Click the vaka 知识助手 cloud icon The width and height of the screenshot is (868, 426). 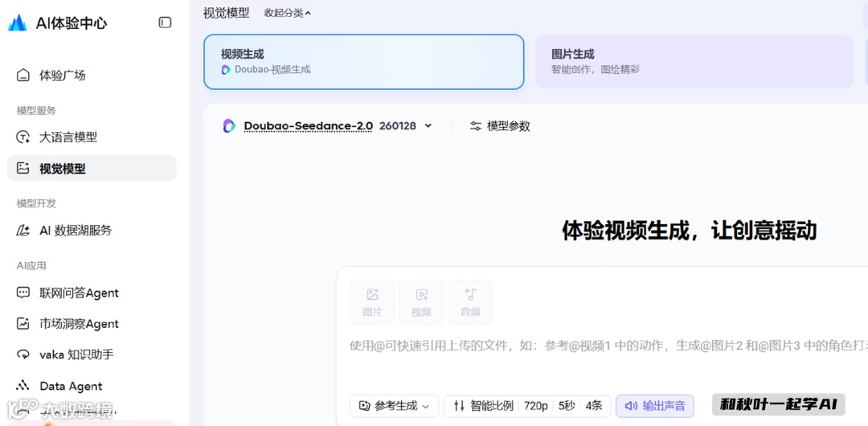coord(23,354)
